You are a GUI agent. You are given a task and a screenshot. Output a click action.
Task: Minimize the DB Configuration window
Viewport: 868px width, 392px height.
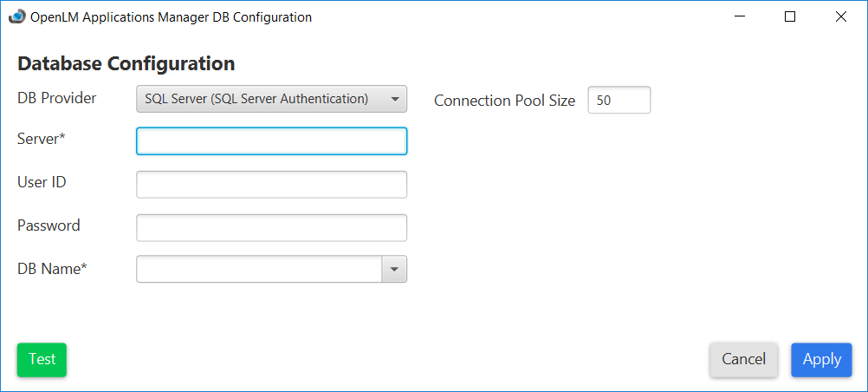tap(739, 16)
